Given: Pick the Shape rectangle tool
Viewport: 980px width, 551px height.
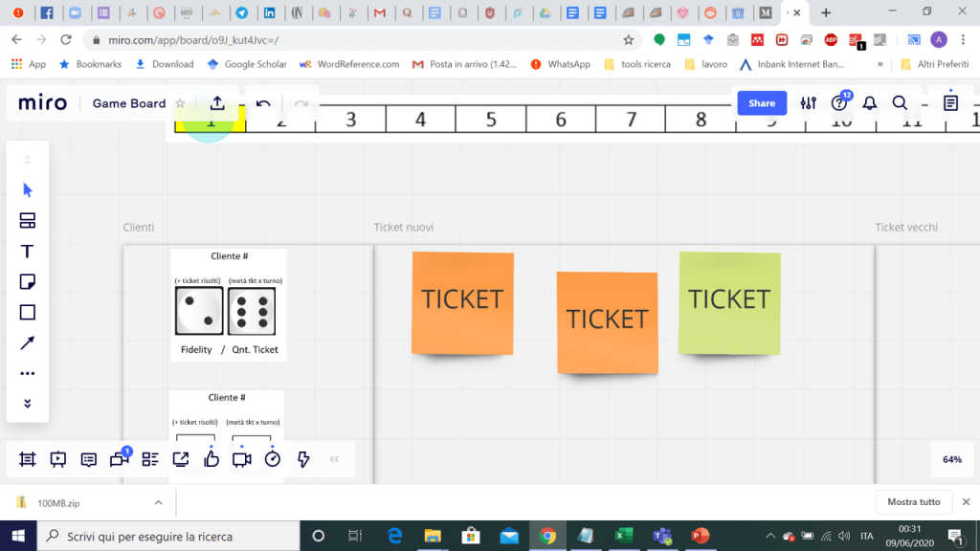Looking at the screenshot, I should (x=28, y=313).
